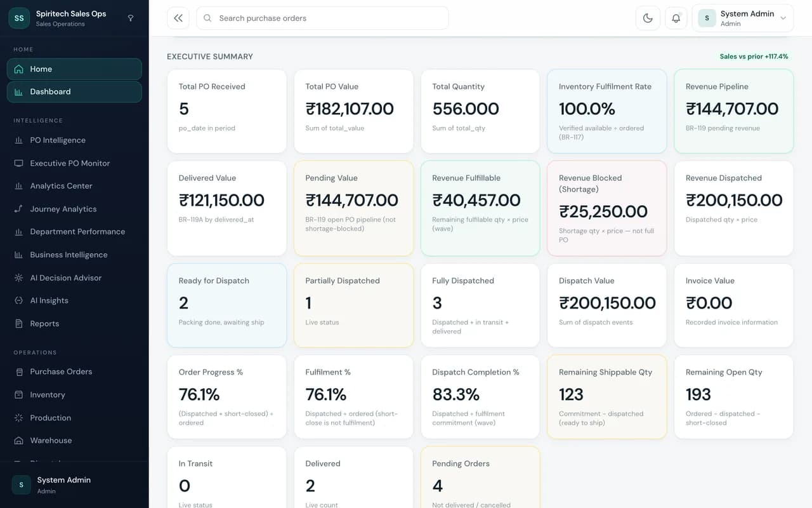This screenshot has width=812, height=508.
Task: Open the Total PO Received card
Action: [x=227, y=111]
